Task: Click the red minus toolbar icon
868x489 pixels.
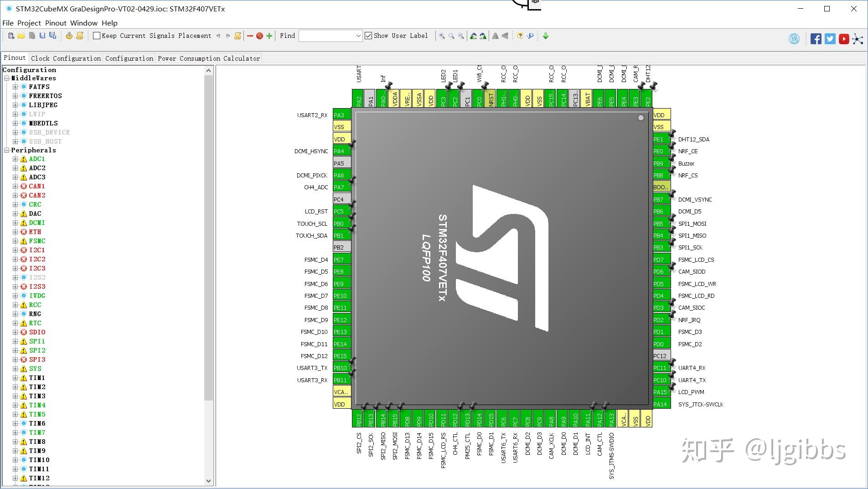Action: (x=250, y=36)
